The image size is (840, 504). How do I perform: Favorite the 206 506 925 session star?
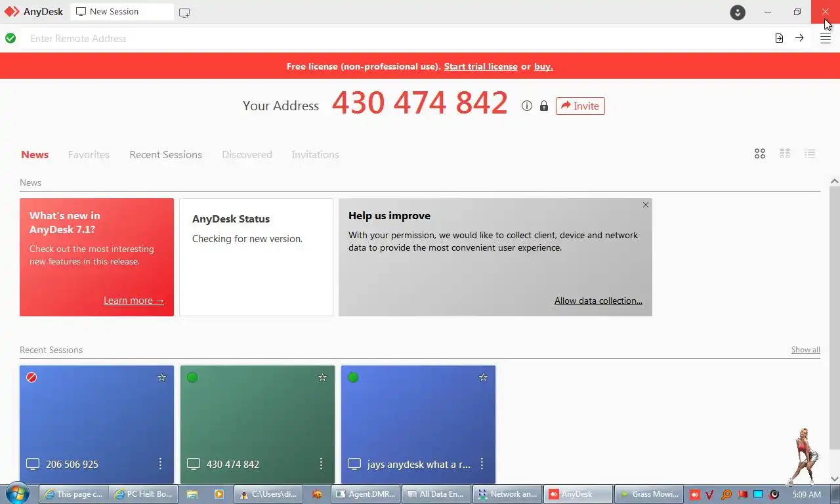click(161, 377)
